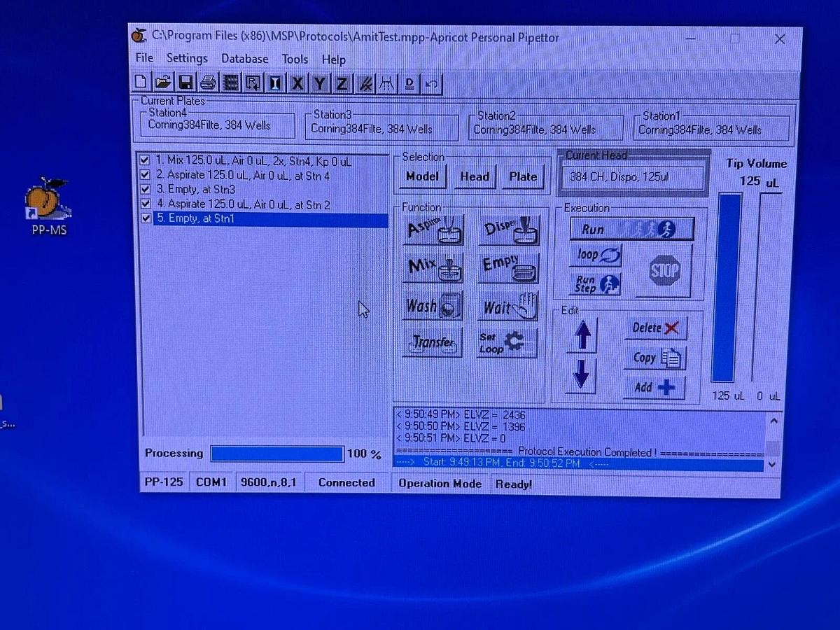Screen dimensions: 840x630
Task: Open the Help menu
Action: 334,60
